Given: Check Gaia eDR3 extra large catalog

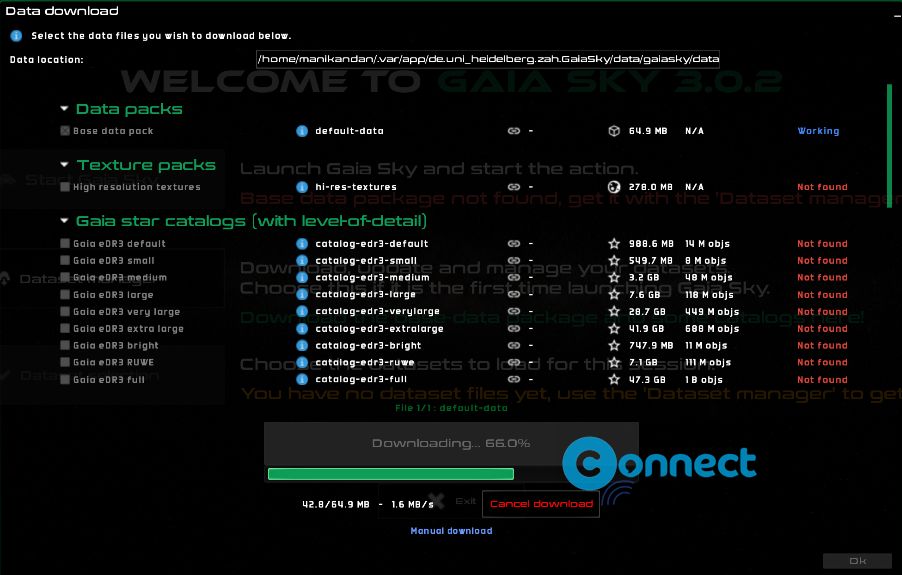Looking at the screenshot, I should [65, 328].
